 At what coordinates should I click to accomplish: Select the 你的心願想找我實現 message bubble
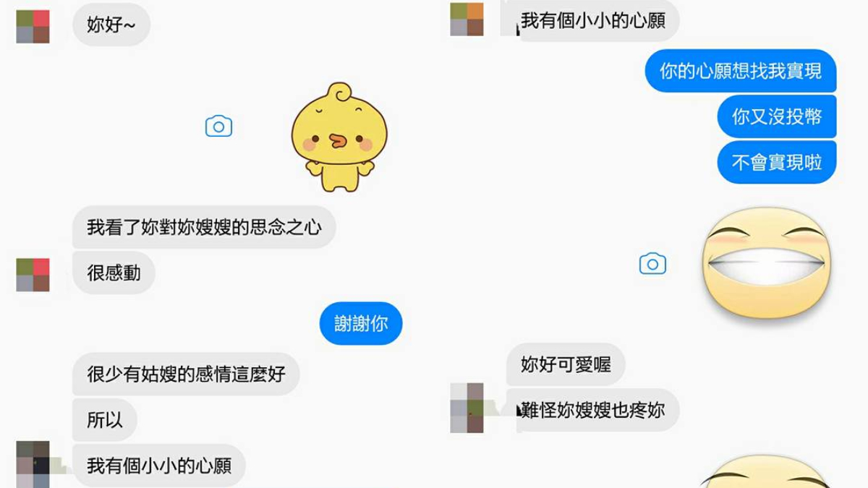[741, 71]
